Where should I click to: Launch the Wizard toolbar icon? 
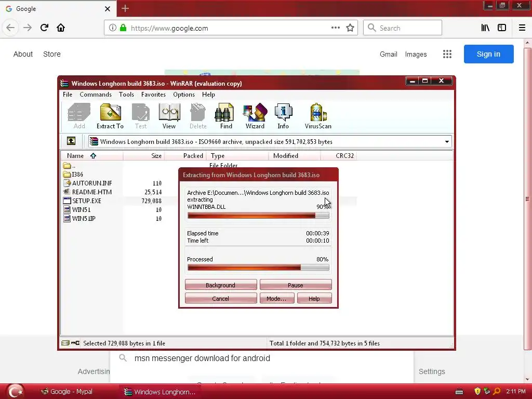pyautogui.click(x=255, y=116)
